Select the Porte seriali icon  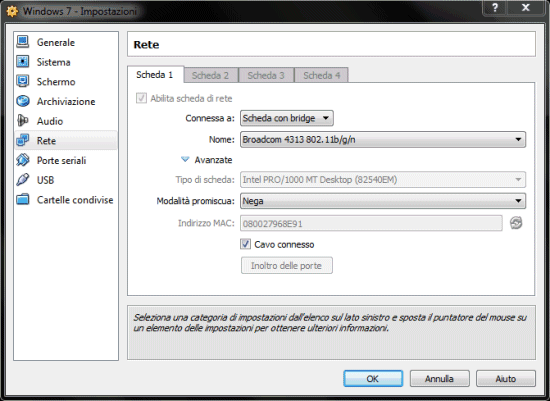[23, 160]
